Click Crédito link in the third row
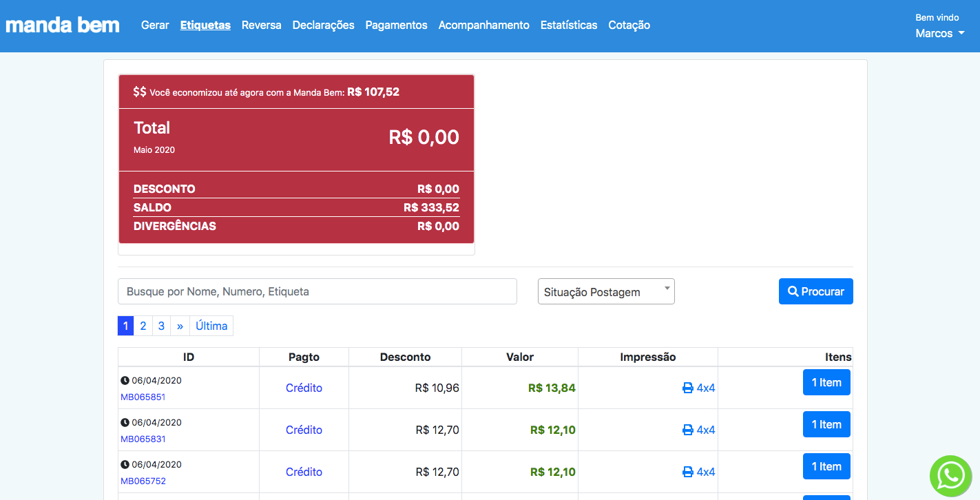Viewport: 980px width, 500px height. (x=304, y=472)
